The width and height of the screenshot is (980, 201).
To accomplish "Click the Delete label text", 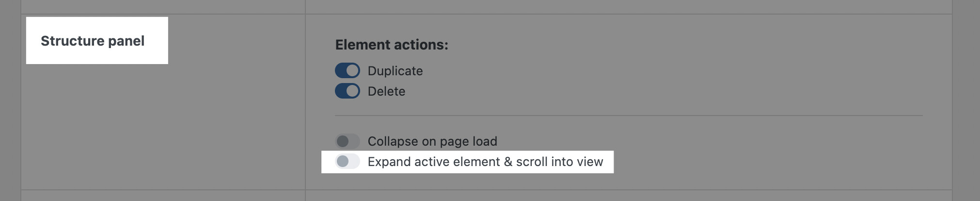I will pos(386,91).
